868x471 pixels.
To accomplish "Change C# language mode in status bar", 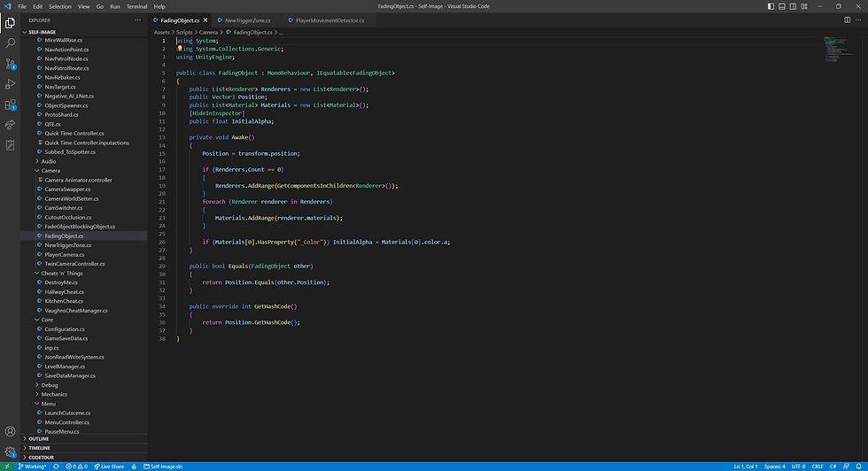I will pyautogui.click(x=833, y=467).
